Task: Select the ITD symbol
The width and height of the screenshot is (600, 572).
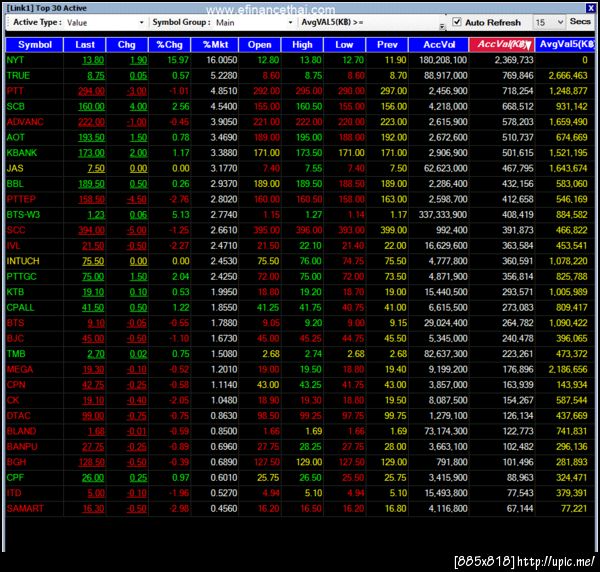Action: (14, 493)
